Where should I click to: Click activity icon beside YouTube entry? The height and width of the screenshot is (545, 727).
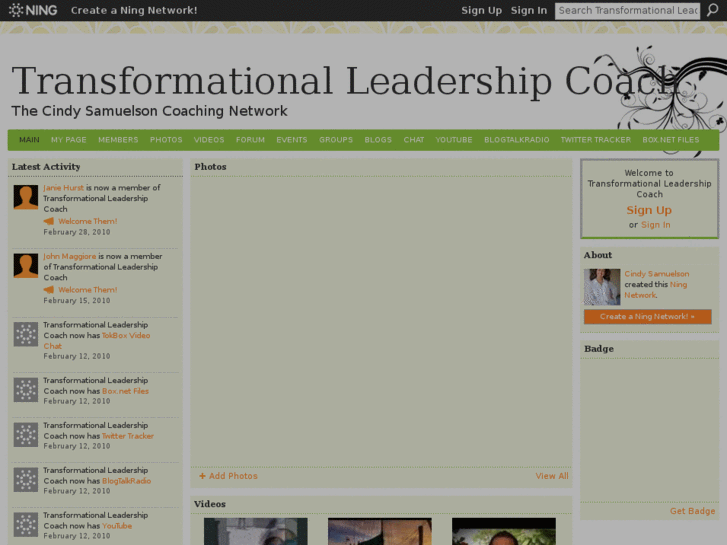click(x=26, y=525)
